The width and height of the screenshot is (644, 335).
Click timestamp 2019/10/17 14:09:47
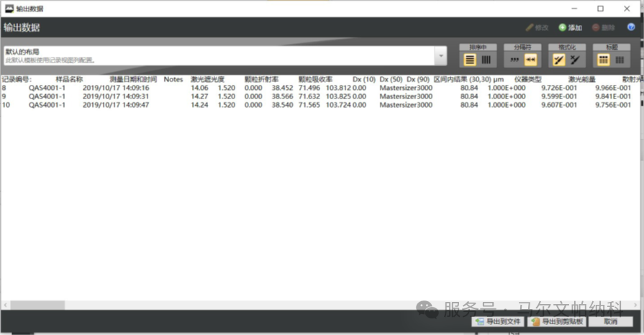pyautogui.click(x=116, y=105)
